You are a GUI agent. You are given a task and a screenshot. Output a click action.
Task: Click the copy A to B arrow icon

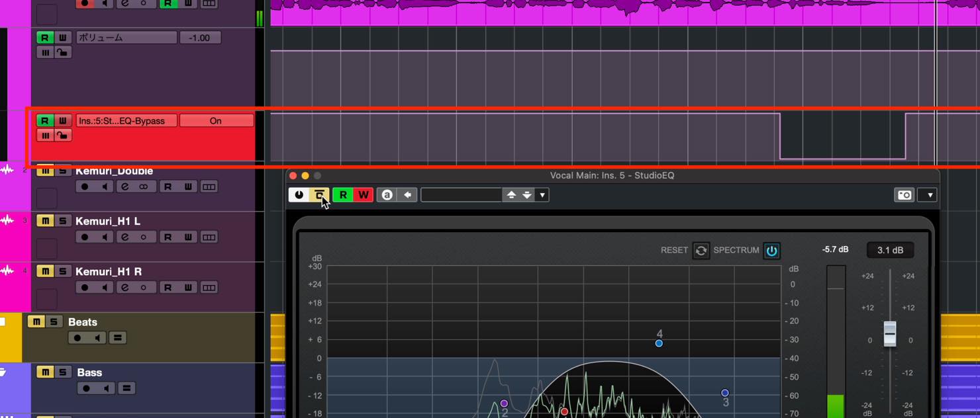pyautogui.click(x=407, y=194)
